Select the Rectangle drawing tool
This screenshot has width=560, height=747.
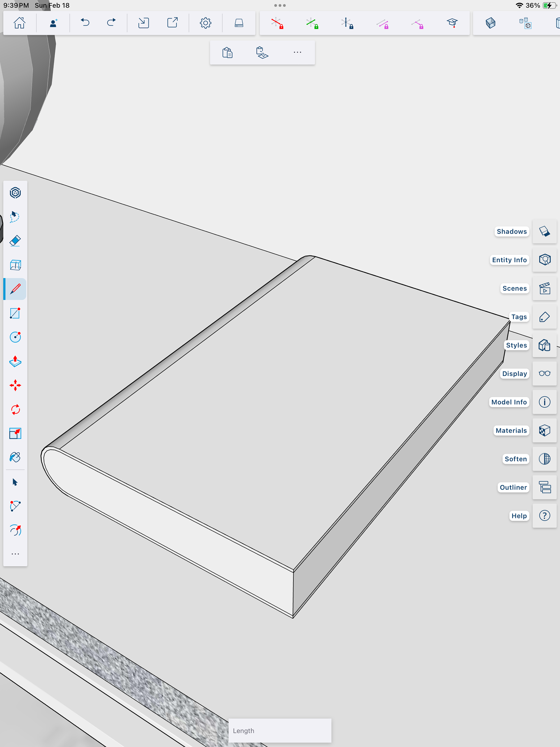(x=15, y=313)
